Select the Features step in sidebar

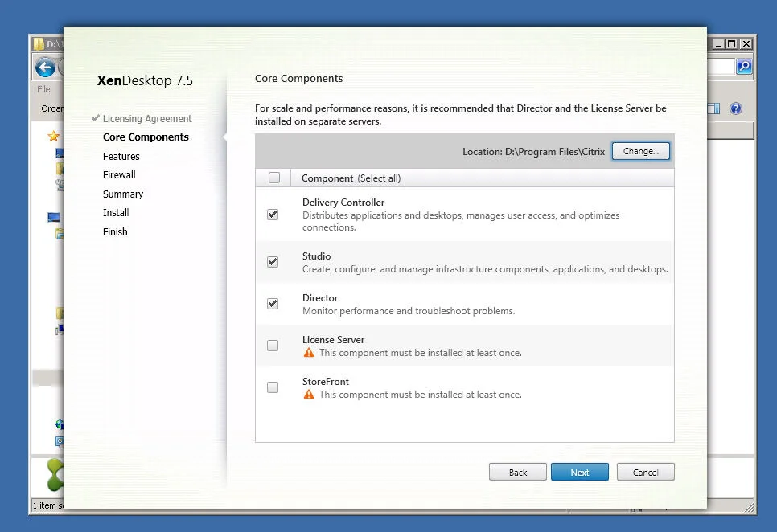pos(121,157)
